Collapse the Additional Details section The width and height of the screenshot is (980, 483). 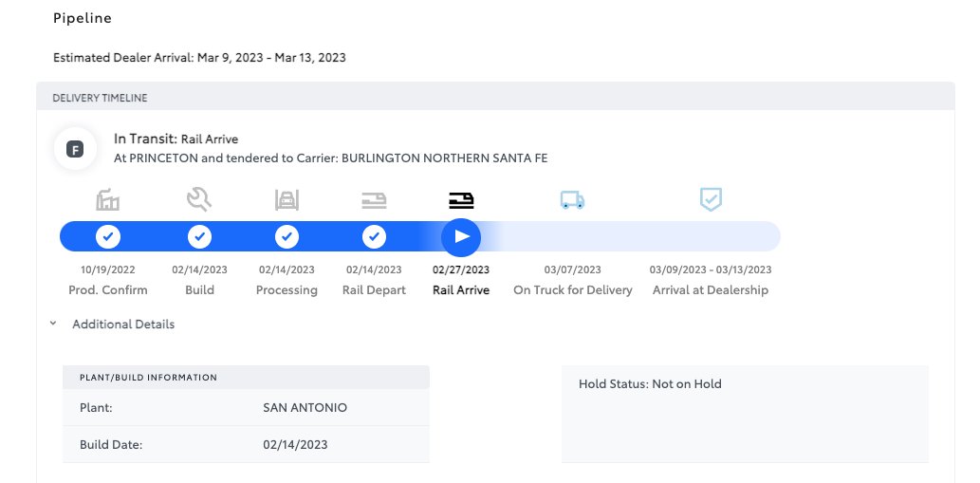(53, 324)
